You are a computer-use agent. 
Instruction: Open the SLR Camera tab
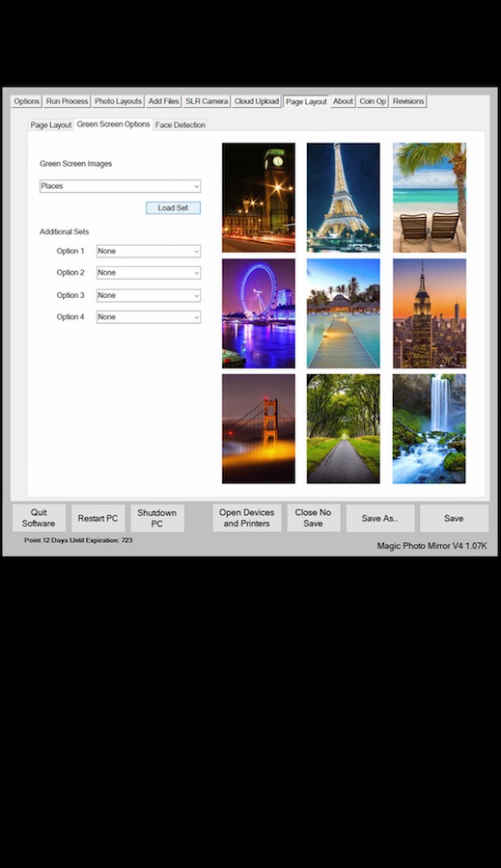(207, 101)
